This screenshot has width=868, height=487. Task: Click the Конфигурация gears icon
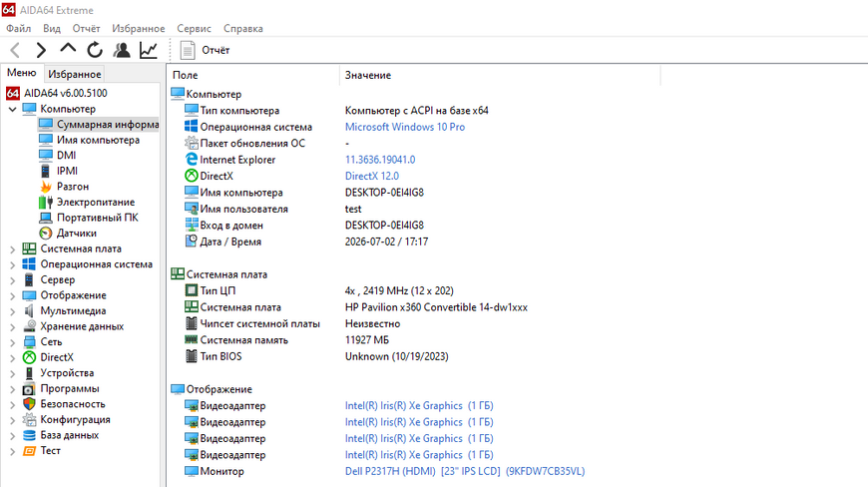(x=29, y=419)
